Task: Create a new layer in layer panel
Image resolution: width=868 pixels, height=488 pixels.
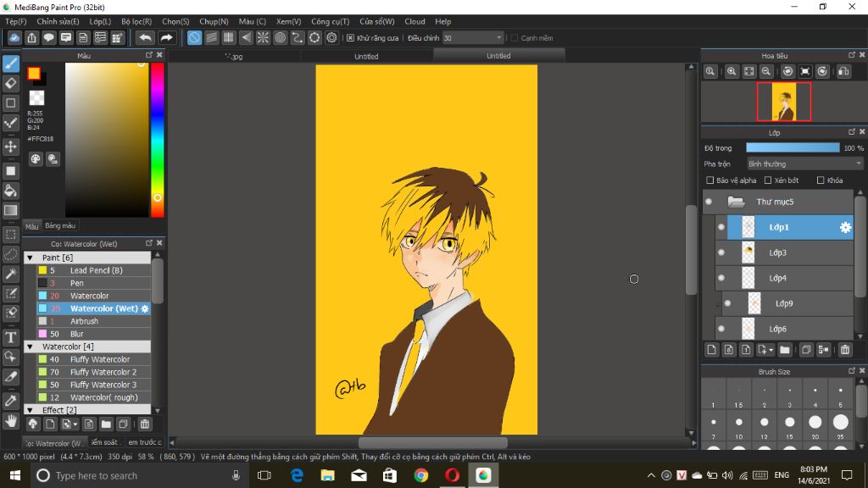Action: pos(711,350)
